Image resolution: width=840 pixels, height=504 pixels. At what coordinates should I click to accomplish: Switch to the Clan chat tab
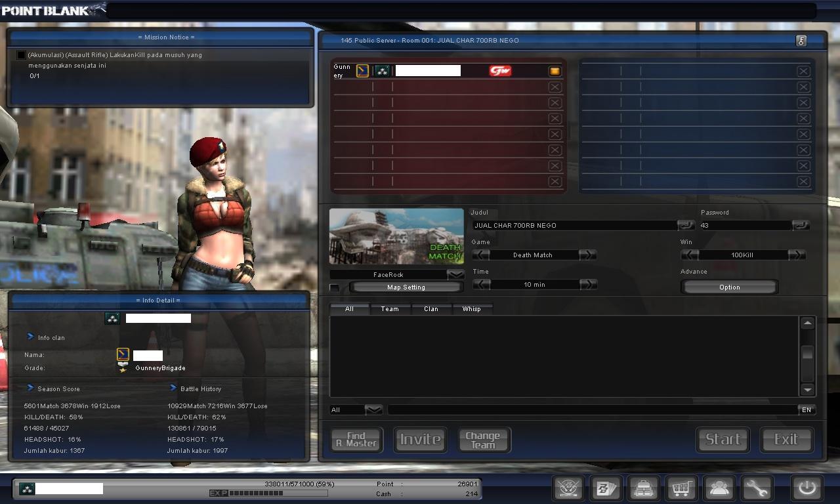pos(431,308)
